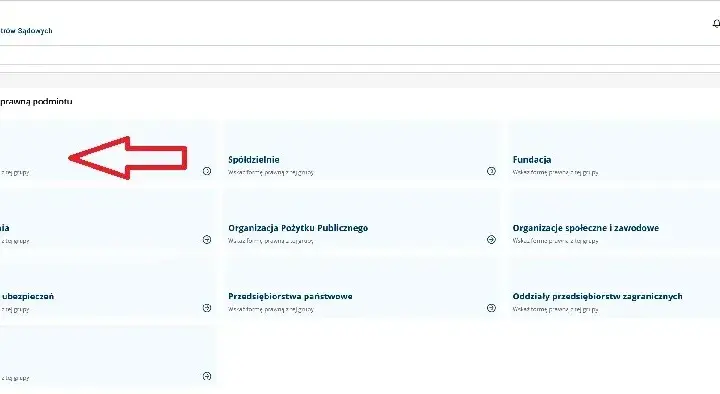Click the "ubezpieczeń" card title

pos(27,296)
